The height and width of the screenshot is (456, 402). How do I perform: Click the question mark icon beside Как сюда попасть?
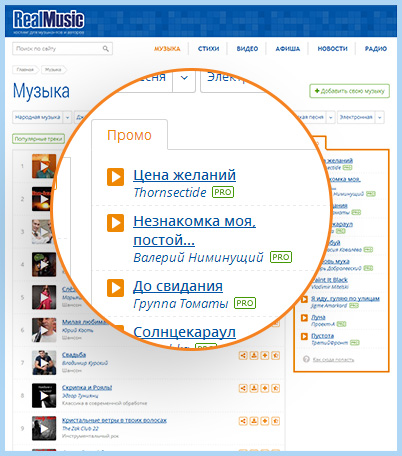pyautogui.click(x=306, y=359)
